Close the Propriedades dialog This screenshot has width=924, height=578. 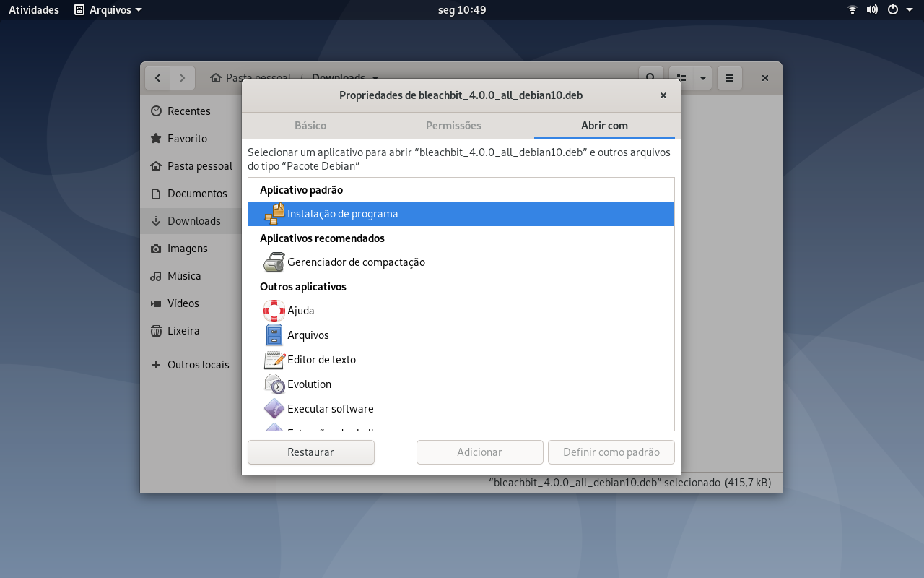(663, 95)
